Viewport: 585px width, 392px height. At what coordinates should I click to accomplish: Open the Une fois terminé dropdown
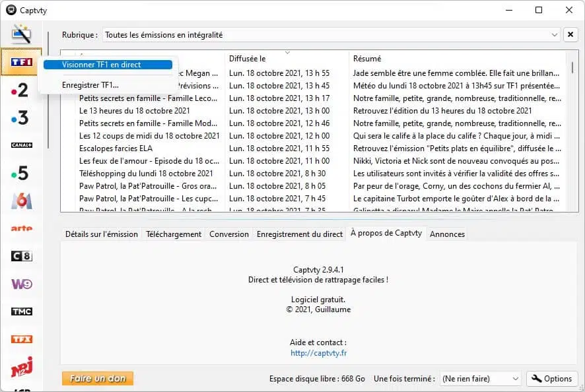point(480,379)
